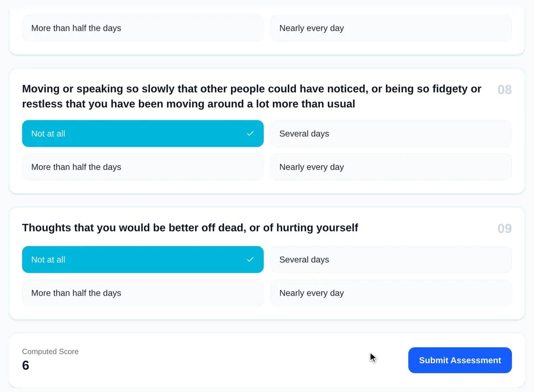Viewport: 534px width, 392px height.
Task: Click the checkmark icon in question 08's selected answer
Action: point(250,133)
